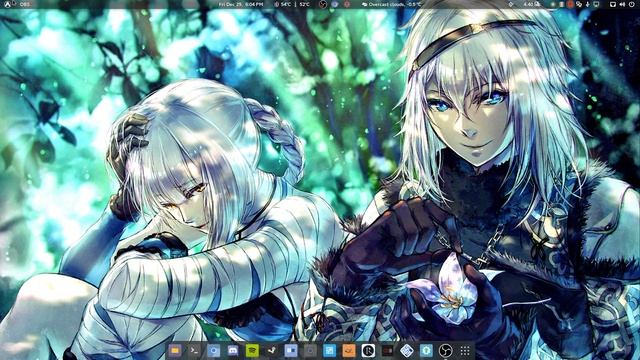Screen dimensions: 640x360
Task: Show the applications grid in dock
Action: 465,351
